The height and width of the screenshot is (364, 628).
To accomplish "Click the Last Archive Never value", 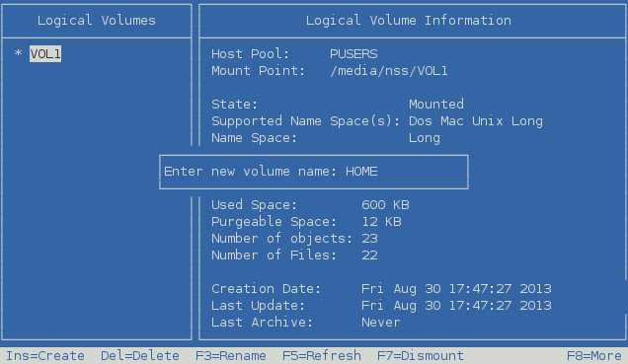I will pyautogui.click(x=381, y=323).
